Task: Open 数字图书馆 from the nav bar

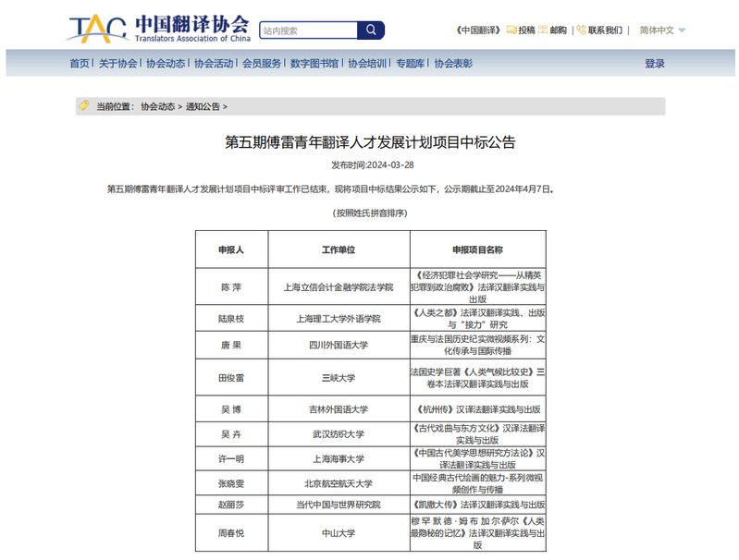Action: pos(314,64)
